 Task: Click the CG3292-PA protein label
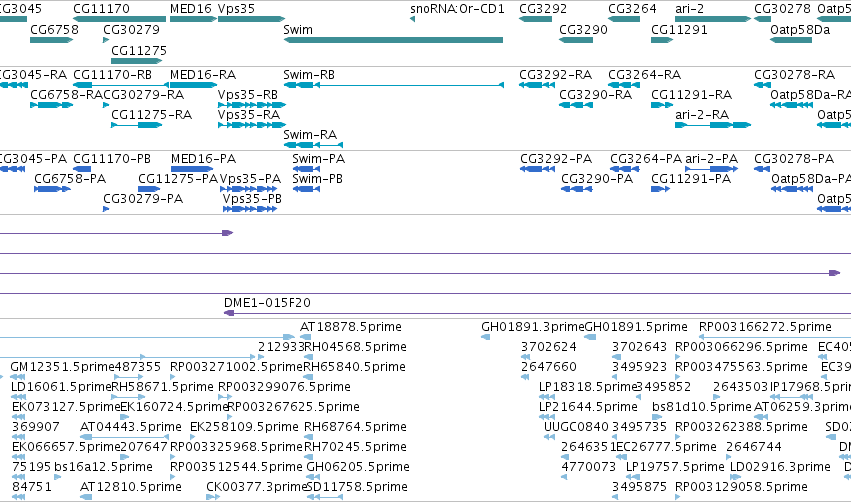[556, 158]
